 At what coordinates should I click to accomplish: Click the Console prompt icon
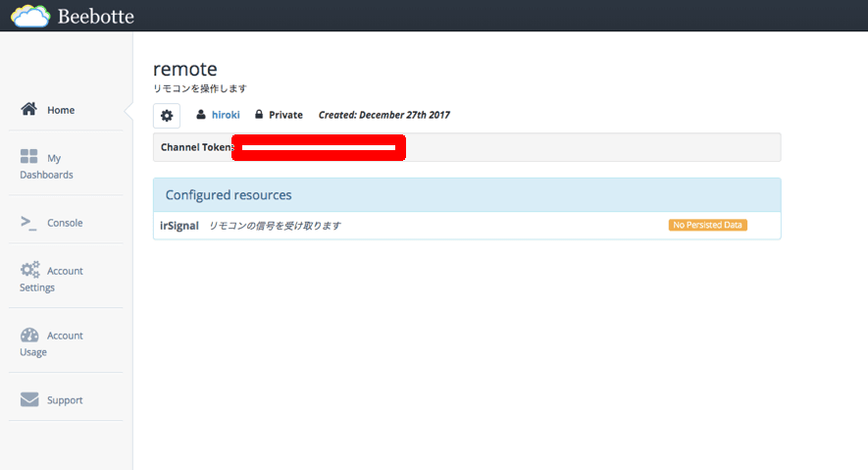[28, 223]
